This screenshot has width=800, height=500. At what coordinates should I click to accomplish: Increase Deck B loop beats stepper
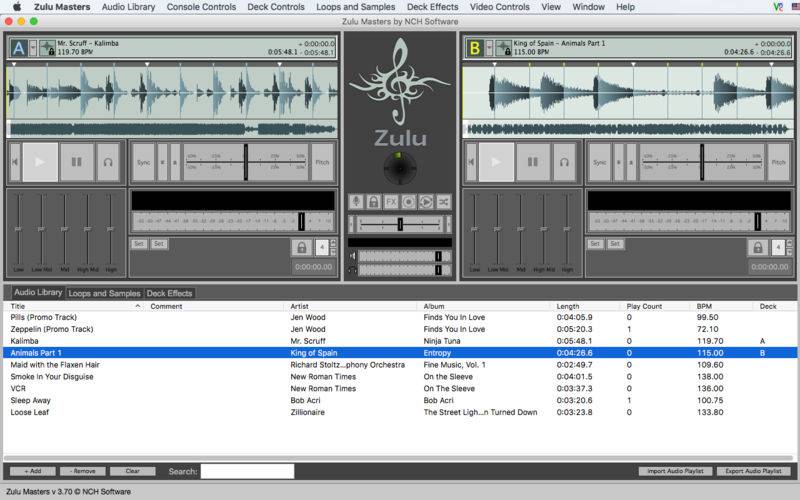tap(789, 243)
